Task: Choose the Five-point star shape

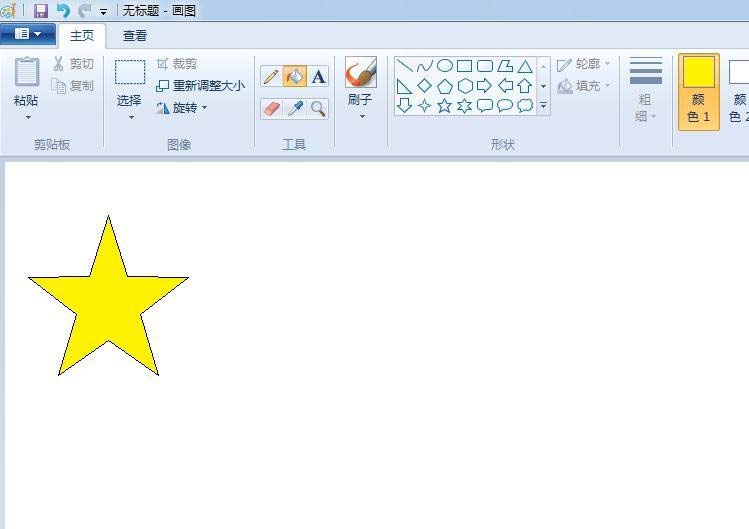Action: click(445, 106)
